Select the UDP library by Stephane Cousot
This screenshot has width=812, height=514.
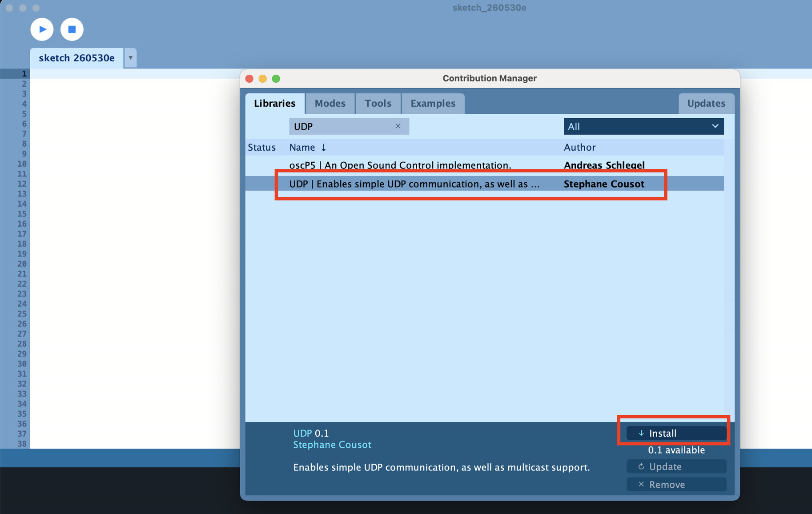[x=484, y=184]
